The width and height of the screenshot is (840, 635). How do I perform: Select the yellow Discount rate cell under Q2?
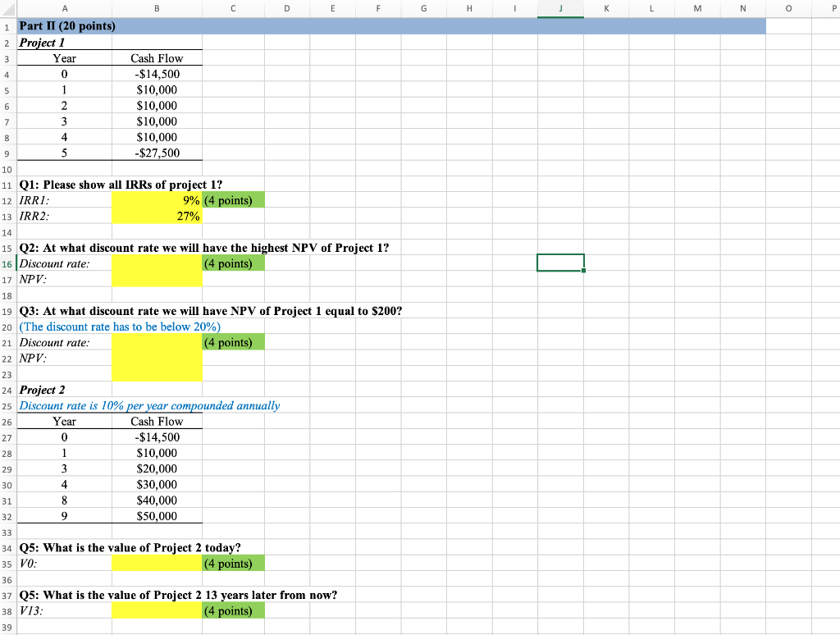tap(157, 263)
